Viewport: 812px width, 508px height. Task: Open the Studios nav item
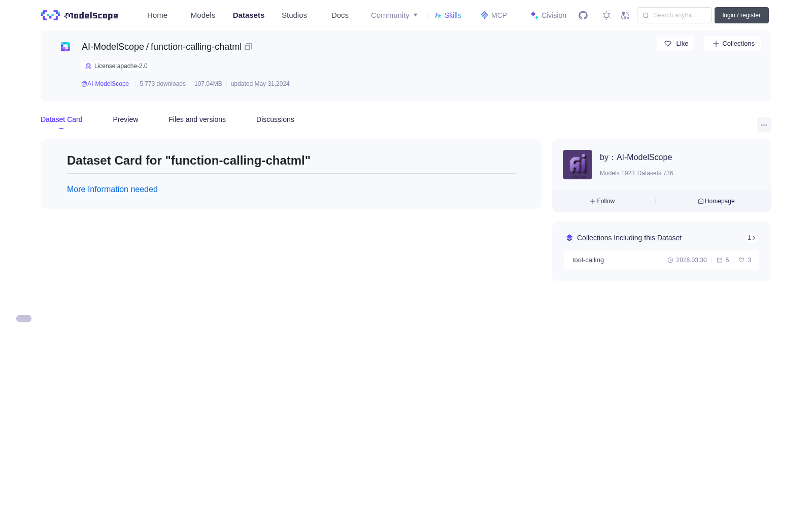294,15
